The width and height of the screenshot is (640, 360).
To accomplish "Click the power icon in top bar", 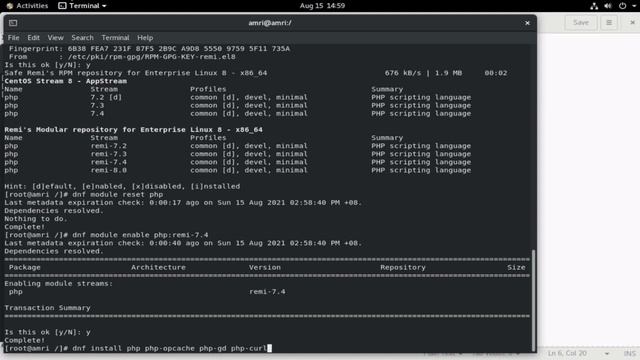I will point(622,6).
